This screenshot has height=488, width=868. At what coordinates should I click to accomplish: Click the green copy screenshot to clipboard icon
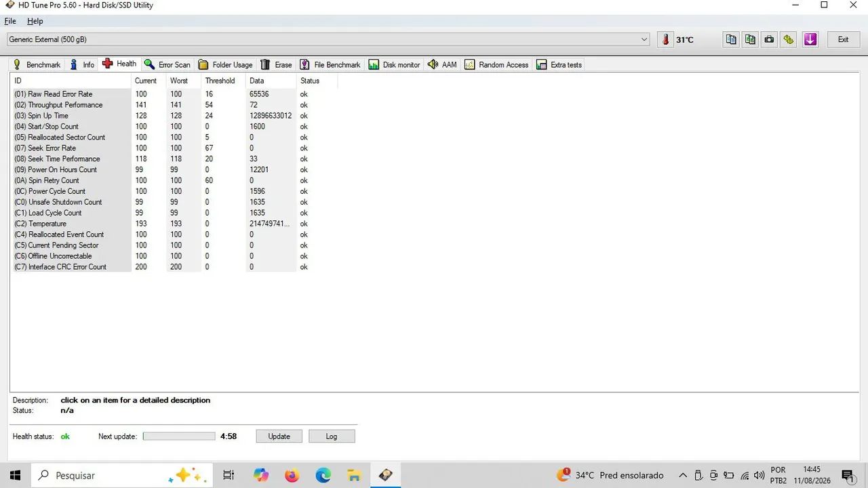coord(750,39)
